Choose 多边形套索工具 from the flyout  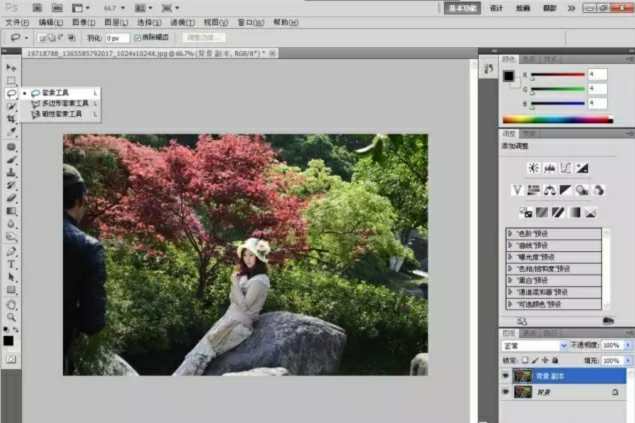(x=61, y=104)
